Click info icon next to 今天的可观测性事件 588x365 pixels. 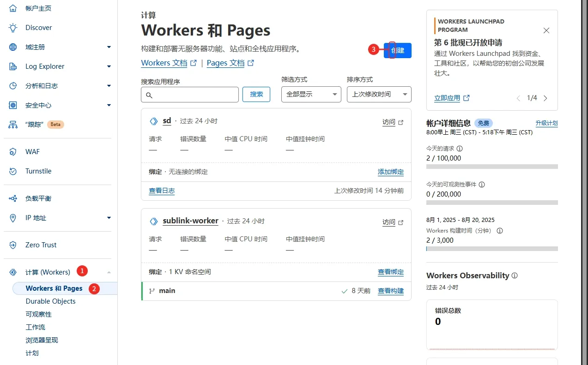point(482,185)
